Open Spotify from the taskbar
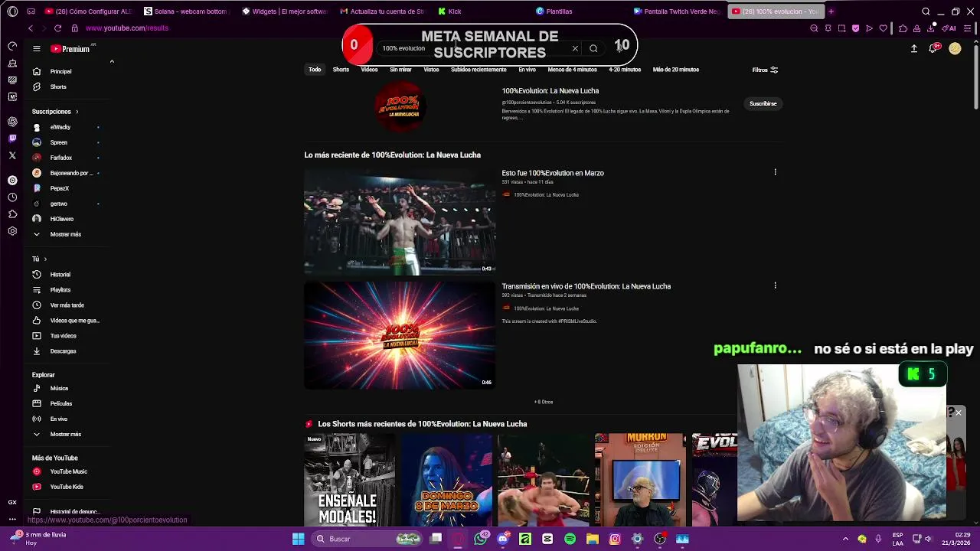This screenshot has width=980, height=551. click(x=570, y=539)
